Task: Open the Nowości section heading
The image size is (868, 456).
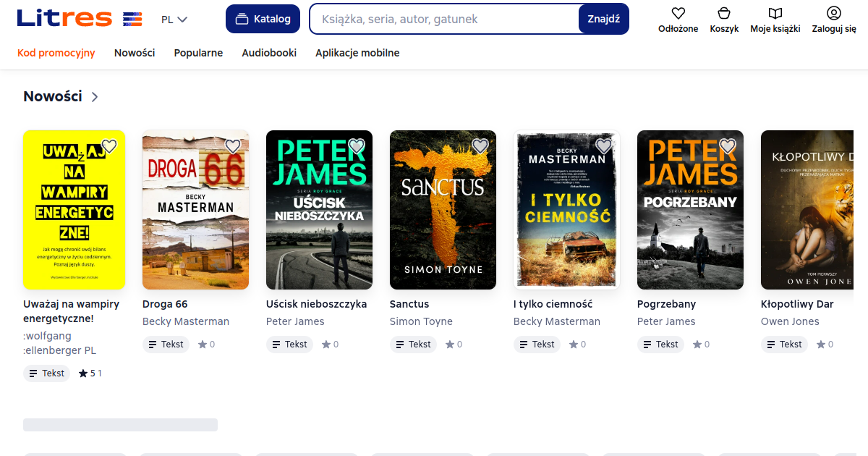Action: (x=53, y=96)
